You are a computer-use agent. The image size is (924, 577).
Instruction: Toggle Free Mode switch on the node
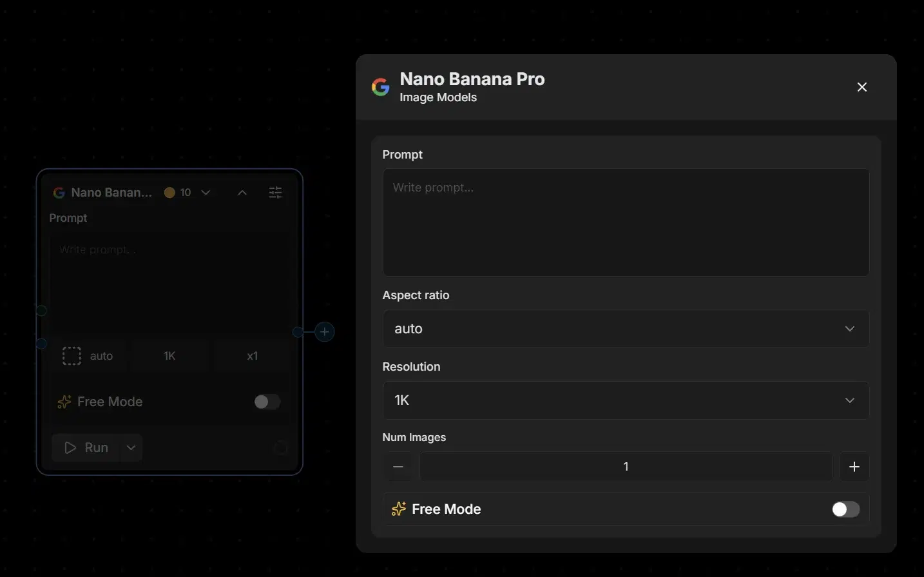click(x=267, y=402)
